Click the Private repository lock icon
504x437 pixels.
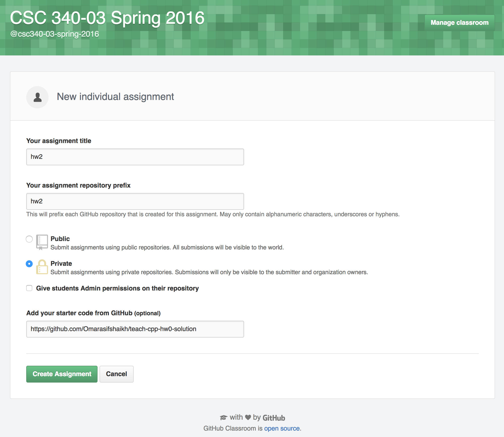42,267
